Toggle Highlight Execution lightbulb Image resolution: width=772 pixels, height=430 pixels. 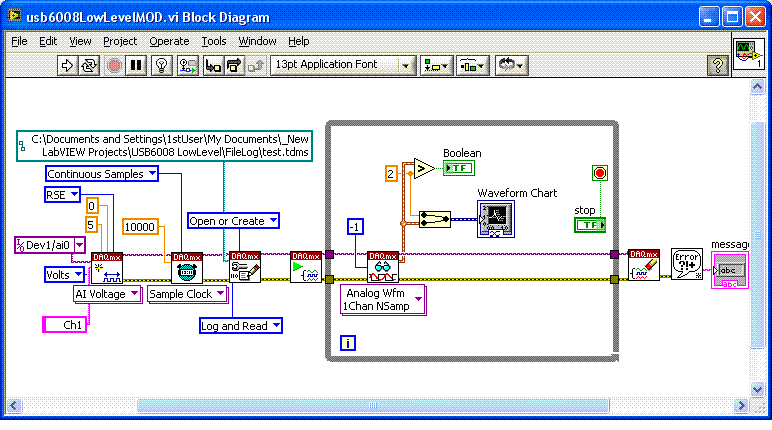click(161, 65)
